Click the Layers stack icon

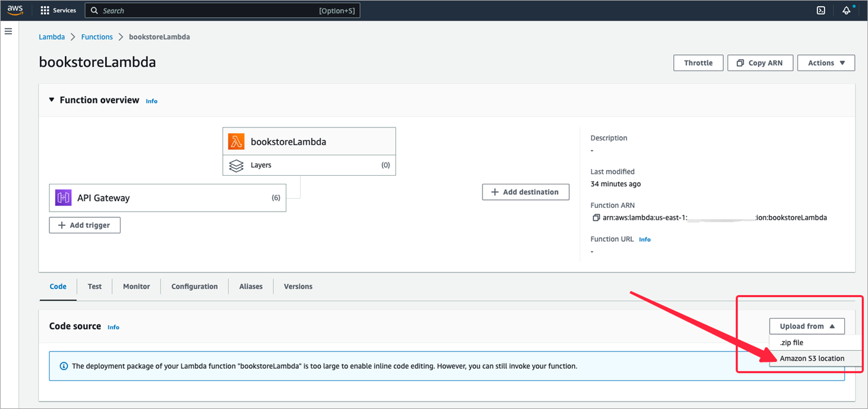coord(236,166)
